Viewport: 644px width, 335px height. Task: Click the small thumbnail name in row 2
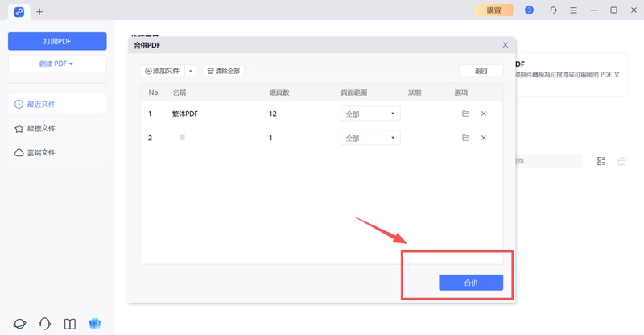pyautogui.click(x=183, y=138)
